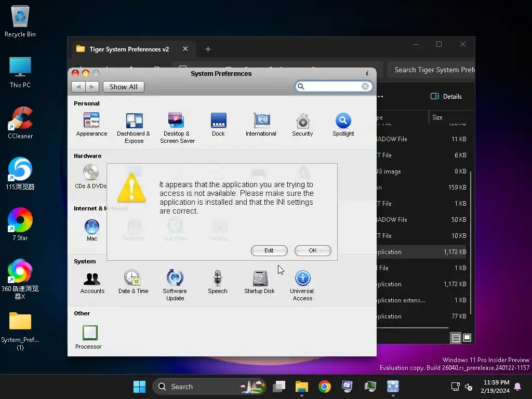532x399 pixels.
Task: Clear the System Preferences search field
Action: pos(365,87)
